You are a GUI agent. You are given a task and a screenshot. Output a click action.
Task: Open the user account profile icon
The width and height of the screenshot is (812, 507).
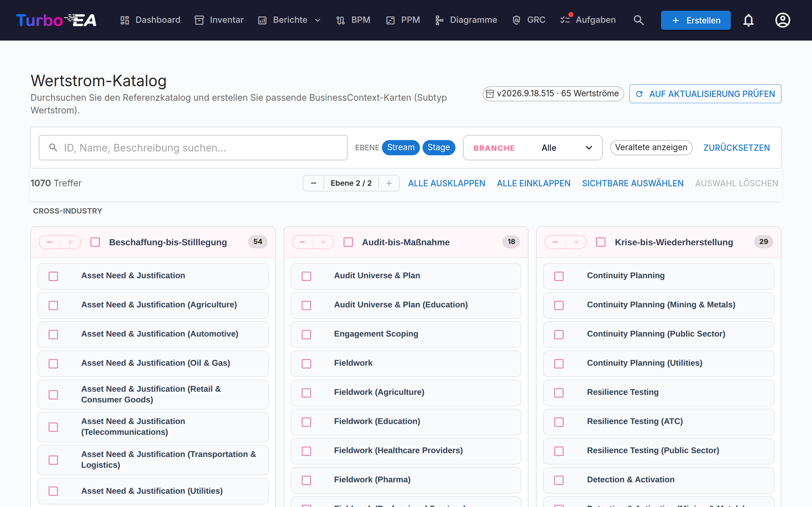[x=783, y=20]
